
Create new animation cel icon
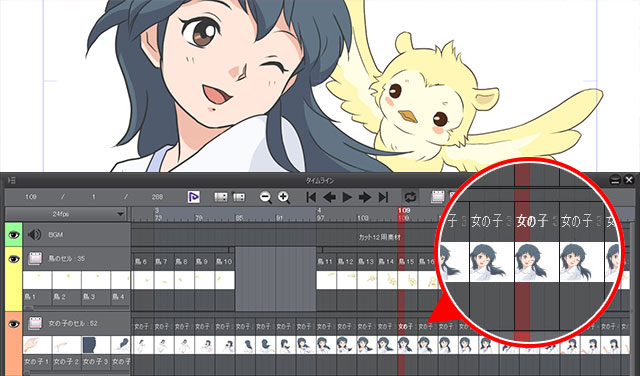pos(437,197)
